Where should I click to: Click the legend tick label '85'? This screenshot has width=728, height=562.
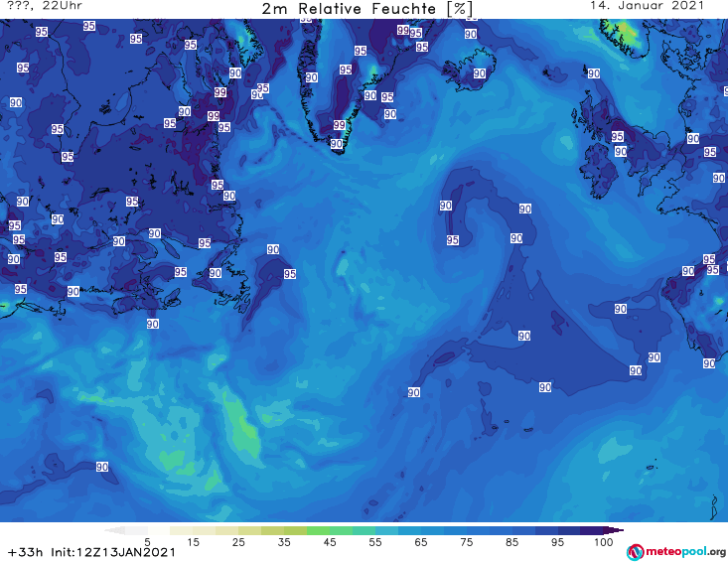(511, 542)
